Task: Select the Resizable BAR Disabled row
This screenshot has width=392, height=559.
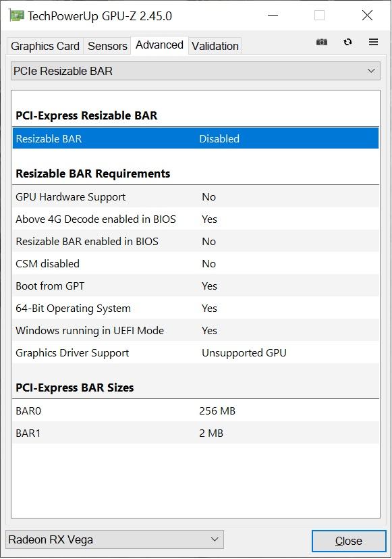Action: tap(195, 138)
